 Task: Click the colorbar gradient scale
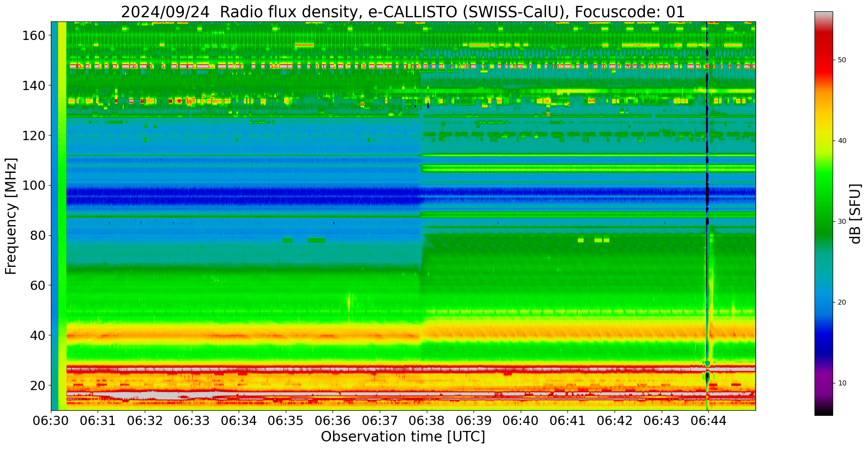click(823, 213)
